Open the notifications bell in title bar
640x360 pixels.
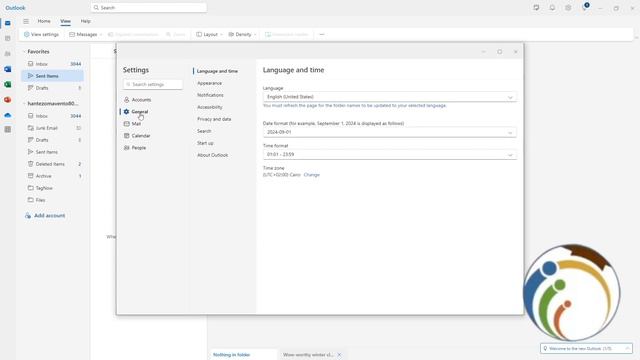[x=552, y=8]
